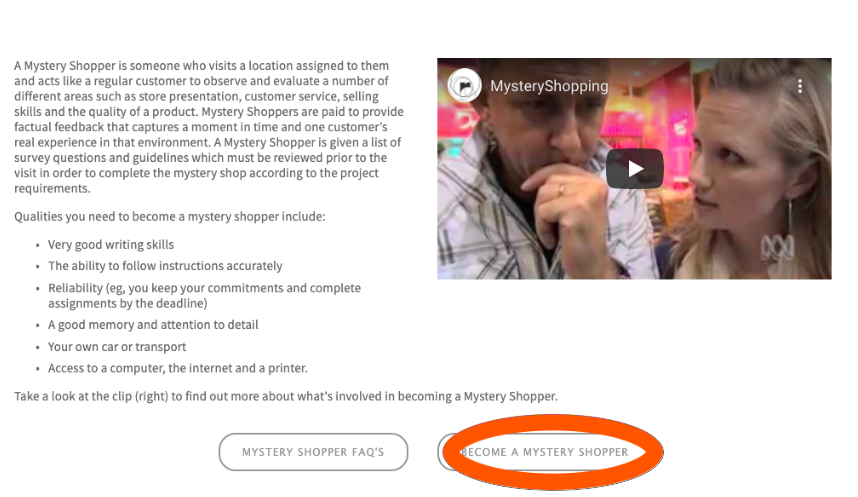The image size is (858, 497).
Task: Click the 'ability to follow instructions accurately' bullet
Action: point(165,266)
